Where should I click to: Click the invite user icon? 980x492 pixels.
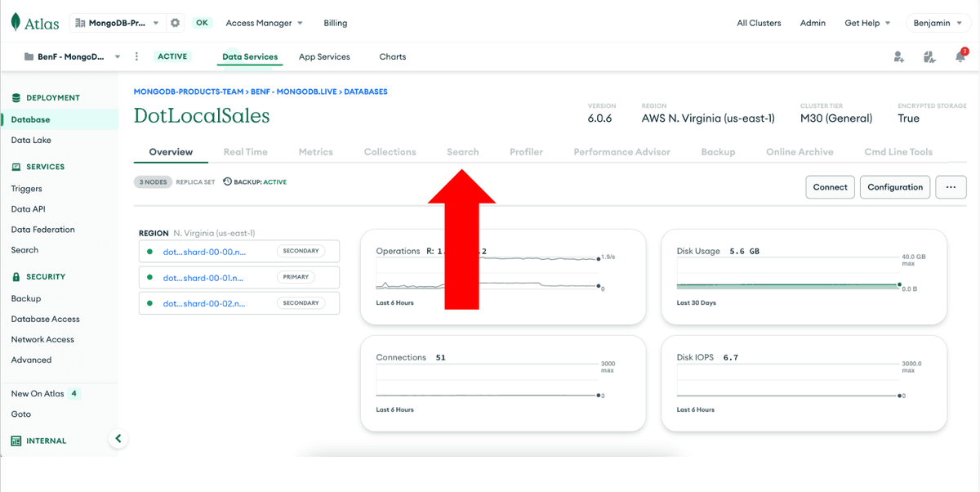point(898,57)
